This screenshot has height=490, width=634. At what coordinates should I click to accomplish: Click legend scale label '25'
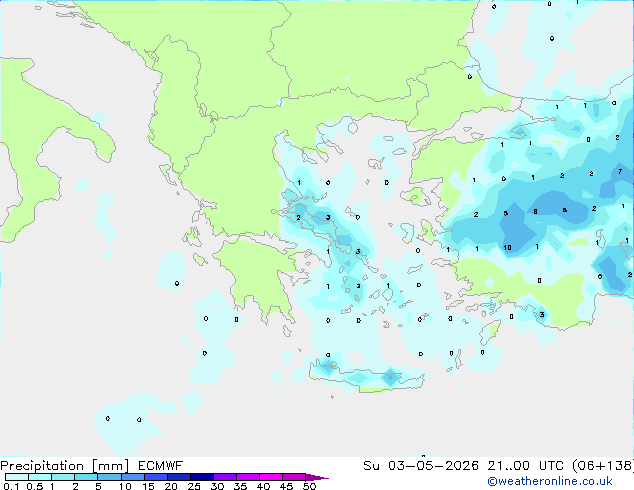[194, 486]
